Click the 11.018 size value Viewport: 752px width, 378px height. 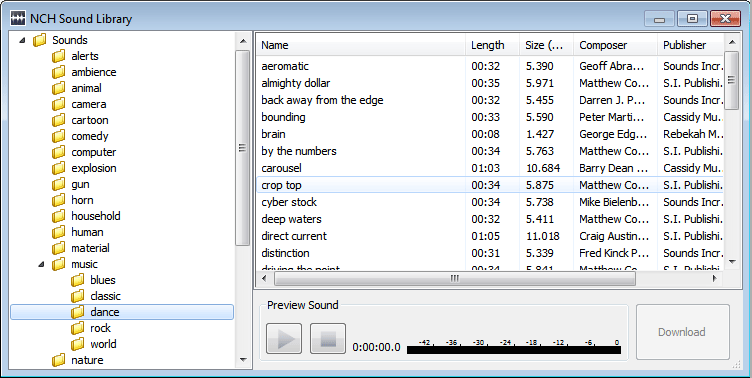[543, 236]
